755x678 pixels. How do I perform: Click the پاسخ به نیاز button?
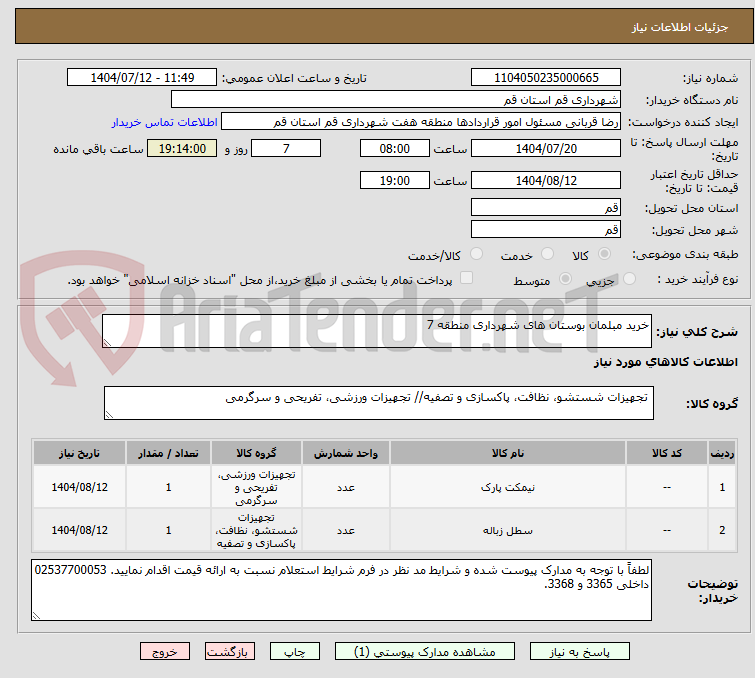point(580,652)
